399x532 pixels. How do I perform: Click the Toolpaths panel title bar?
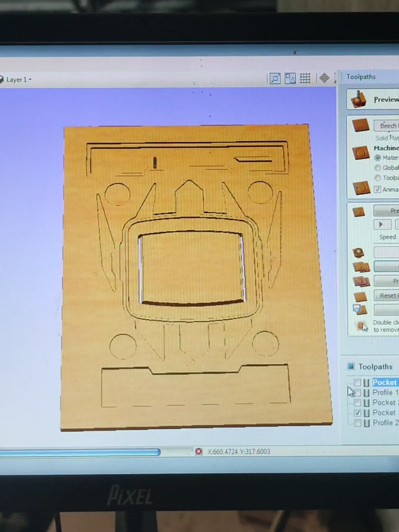[370, 77]
